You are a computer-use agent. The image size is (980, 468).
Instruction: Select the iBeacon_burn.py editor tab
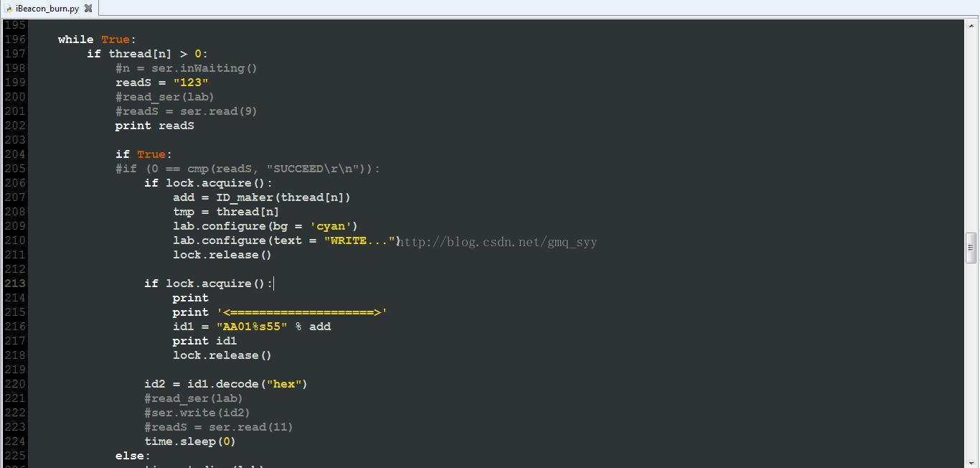click(x=49, y=9)
